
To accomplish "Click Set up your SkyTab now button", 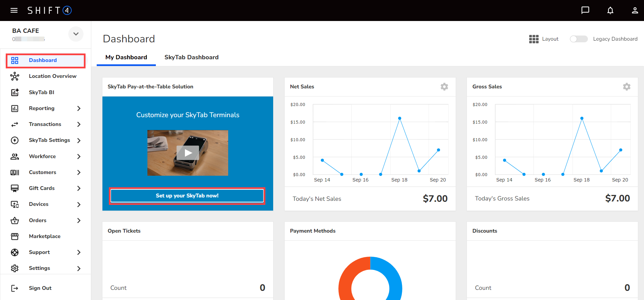I will pyautogui.click(x=187, y=196).
